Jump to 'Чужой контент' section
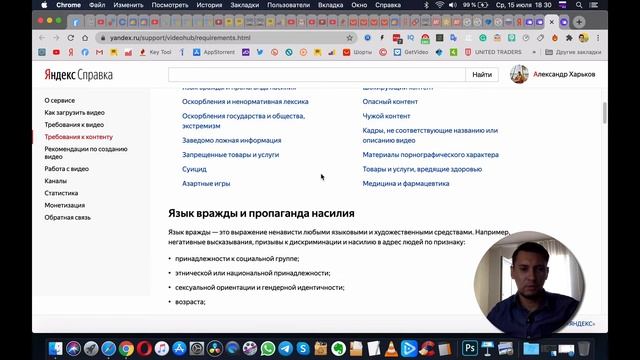Image resolution: width=640 pixels, height=360 pixels. [x=387, y=116]
